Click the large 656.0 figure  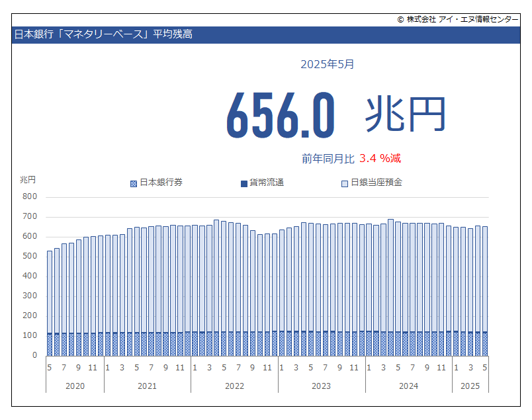point(281,116)
